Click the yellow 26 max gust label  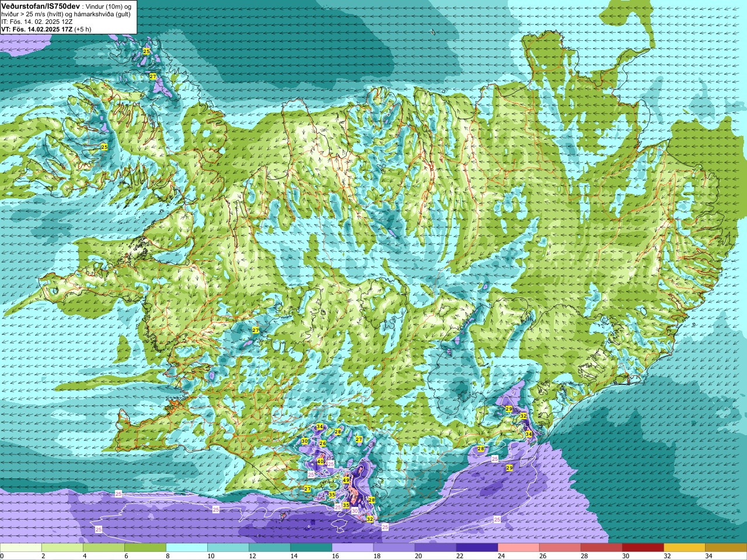coord(323,443)
